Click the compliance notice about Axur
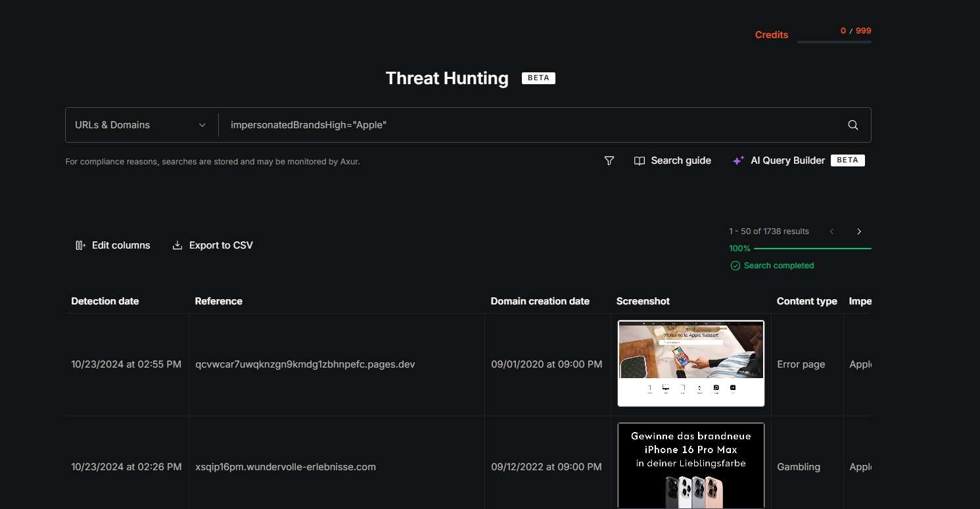Screen dimensions: 980x509 [212, 162]
